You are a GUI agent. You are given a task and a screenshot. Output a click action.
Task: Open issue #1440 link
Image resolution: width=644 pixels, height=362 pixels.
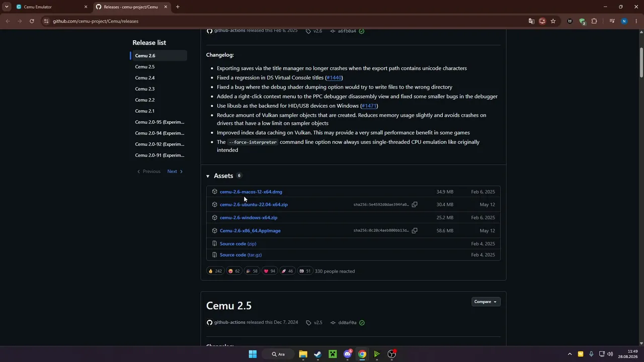334,78
